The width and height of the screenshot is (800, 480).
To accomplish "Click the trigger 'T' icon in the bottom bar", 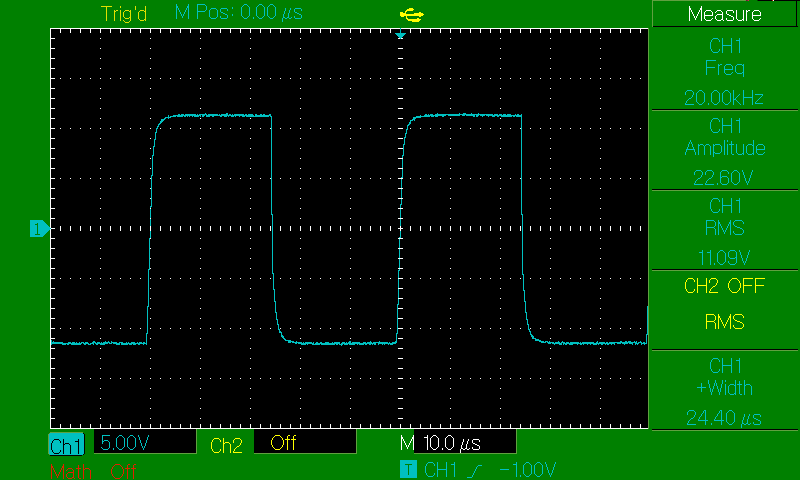I will pos(407,470).
